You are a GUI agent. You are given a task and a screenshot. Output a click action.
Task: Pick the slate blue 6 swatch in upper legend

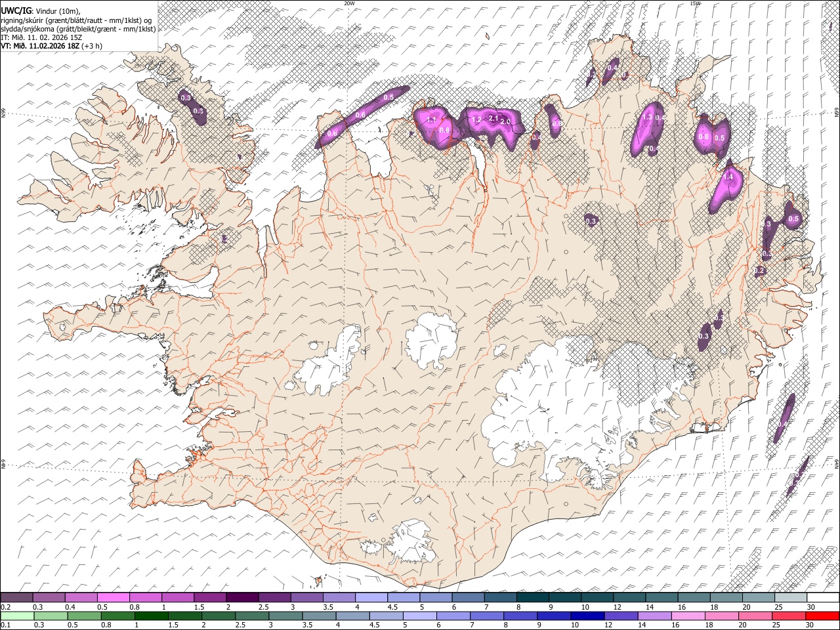pos(468,597)
